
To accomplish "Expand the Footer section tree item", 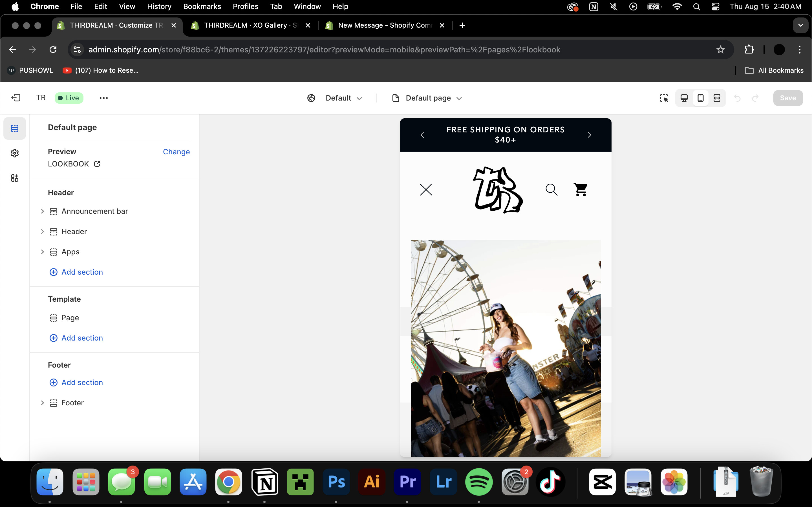I will (42, 403).
